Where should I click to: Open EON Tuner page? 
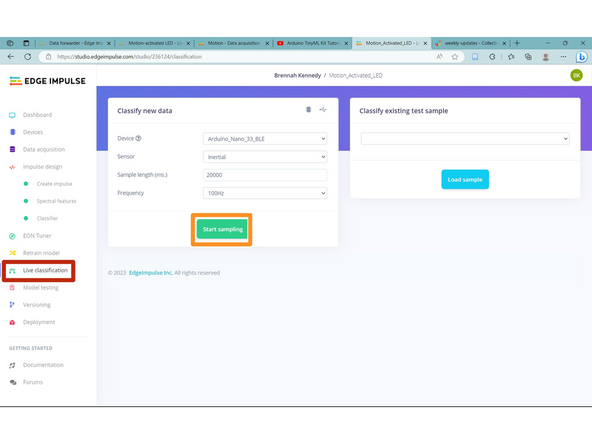37,236
